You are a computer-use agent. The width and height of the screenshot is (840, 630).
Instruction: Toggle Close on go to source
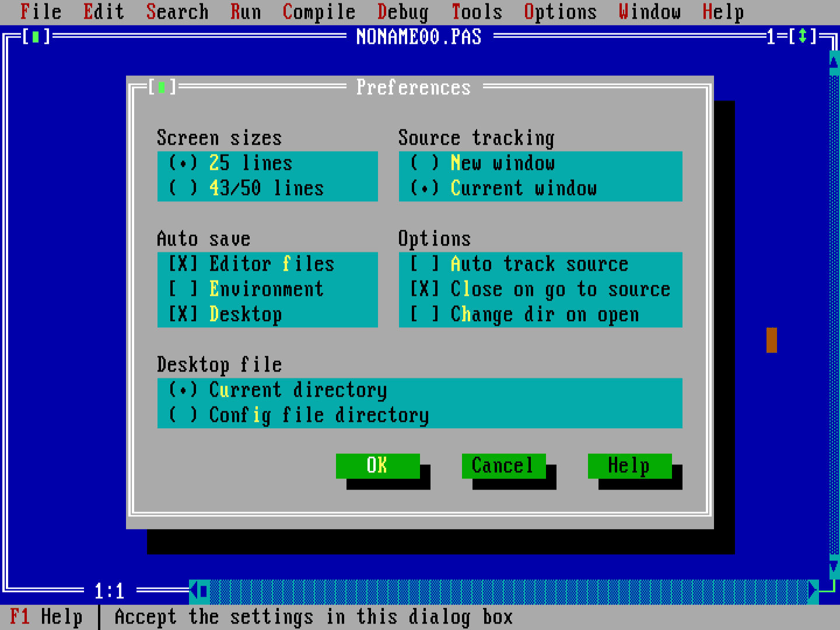click(541, 289)
